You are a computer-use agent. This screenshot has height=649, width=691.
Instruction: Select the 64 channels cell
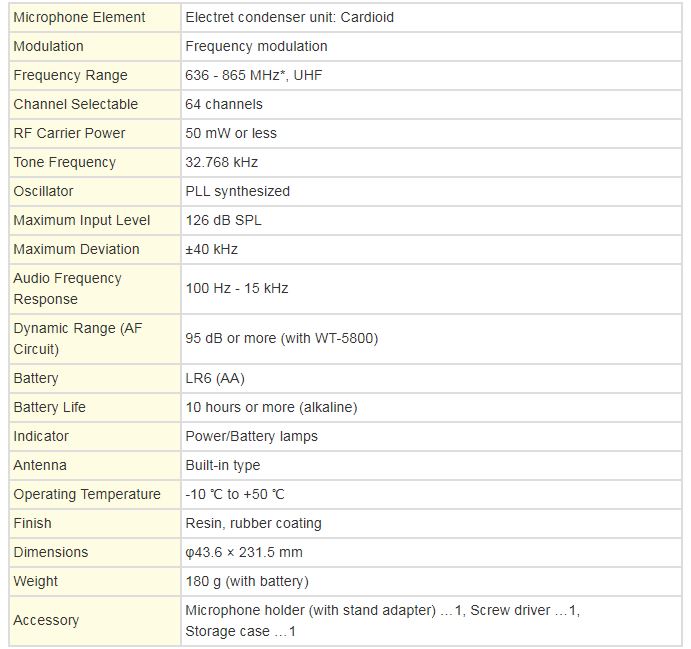431,104
